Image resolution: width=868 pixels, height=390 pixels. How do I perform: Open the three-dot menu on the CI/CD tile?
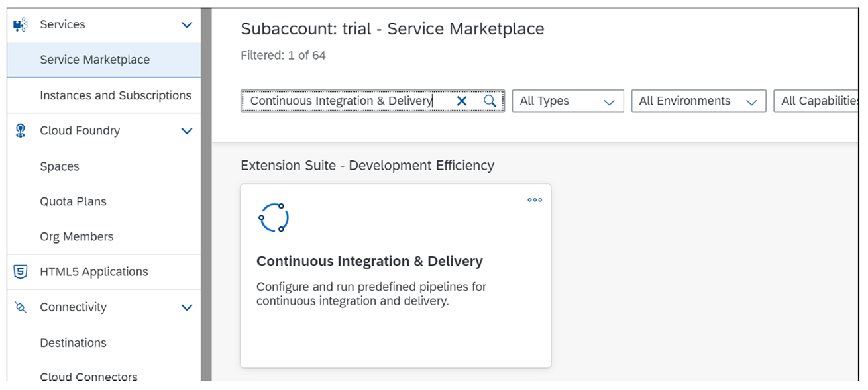[x=534, y=199]
